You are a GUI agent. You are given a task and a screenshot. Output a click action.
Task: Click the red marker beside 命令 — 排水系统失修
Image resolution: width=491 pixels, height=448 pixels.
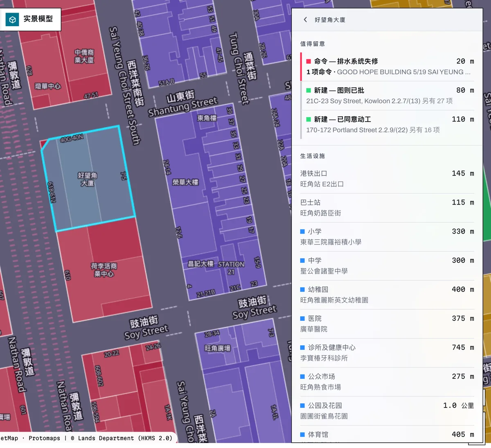309,61
